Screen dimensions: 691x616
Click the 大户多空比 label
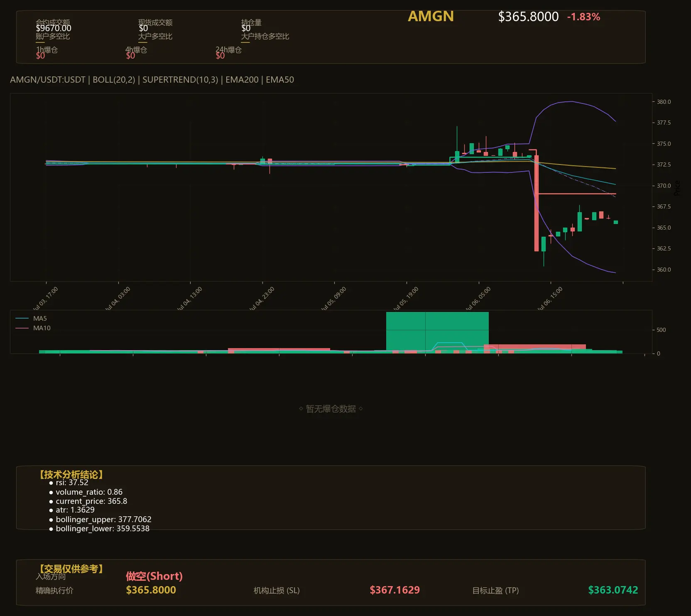[x=155, y=36]
